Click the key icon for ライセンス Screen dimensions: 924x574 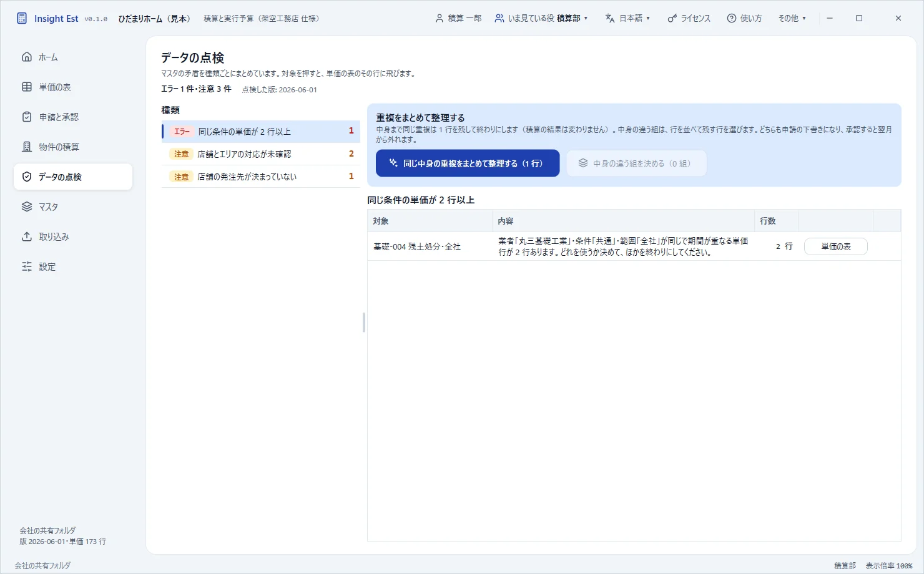click(672, 18)
